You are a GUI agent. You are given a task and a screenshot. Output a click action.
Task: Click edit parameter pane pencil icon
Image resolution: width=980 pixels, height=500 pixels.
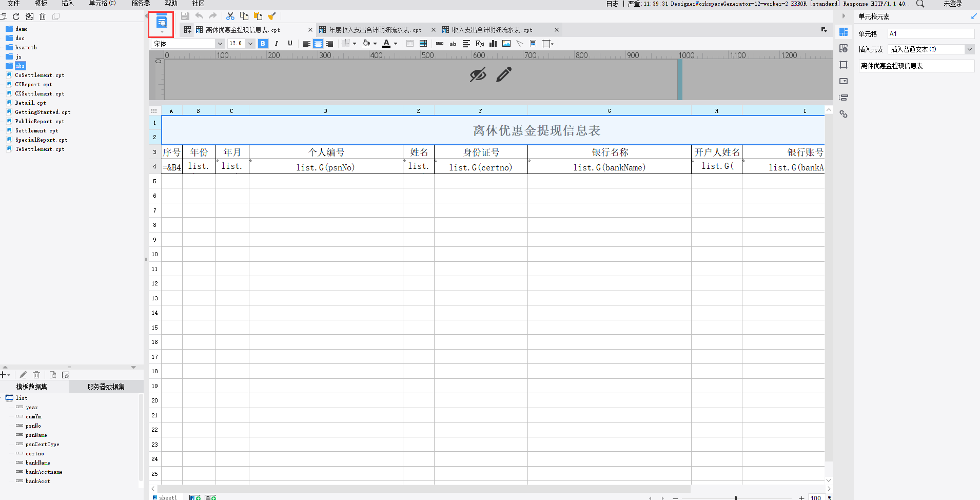pos(504,74)
